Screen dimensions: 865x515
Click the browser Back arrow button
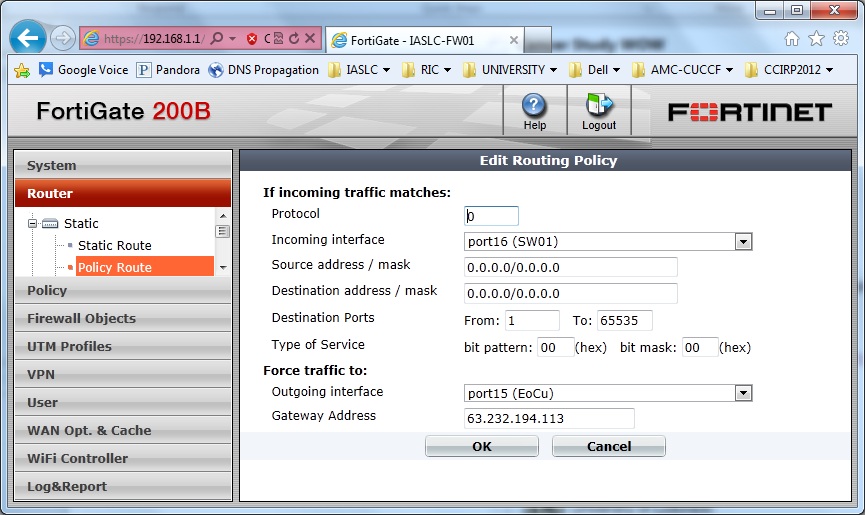(x=27, y=37)
